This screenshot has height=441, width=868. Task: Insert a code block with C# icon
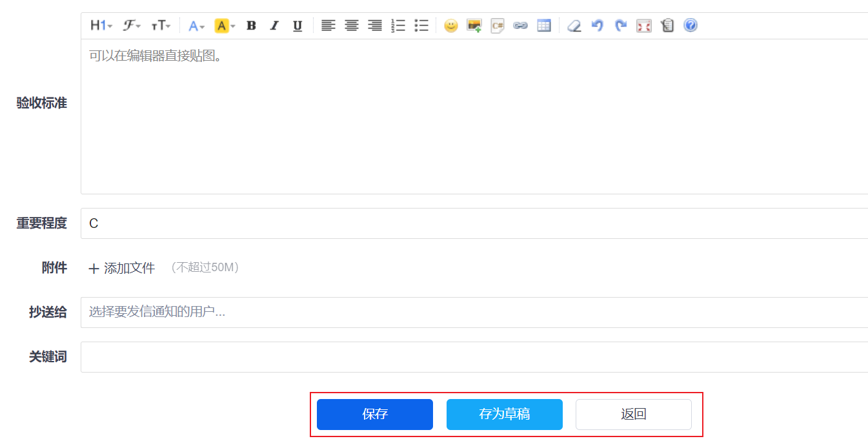tap(498, 26)
